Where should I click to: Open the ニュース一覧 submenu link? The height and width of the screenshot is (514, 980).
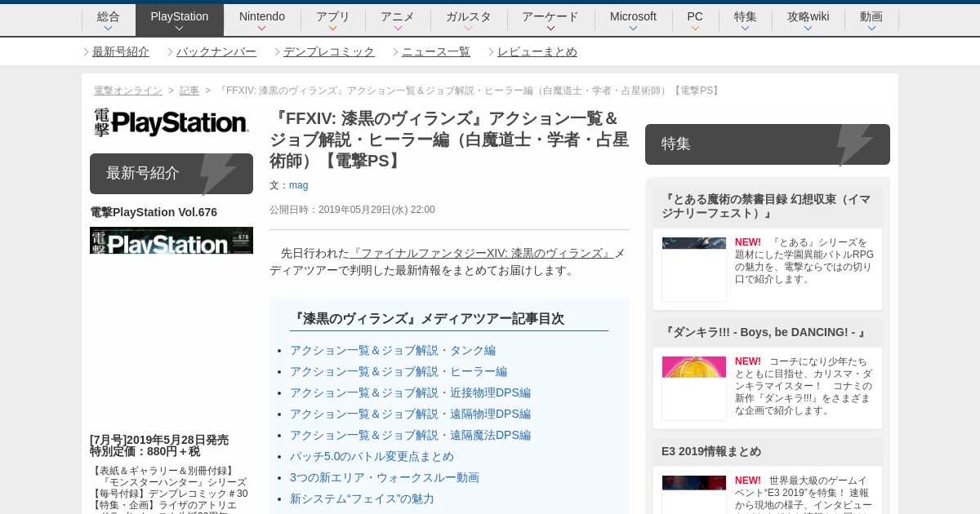click(436, 51)
